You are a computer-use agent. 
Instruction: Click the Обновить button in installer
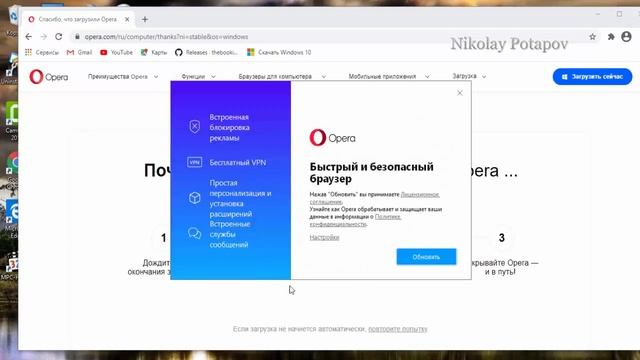click(426, 257)
